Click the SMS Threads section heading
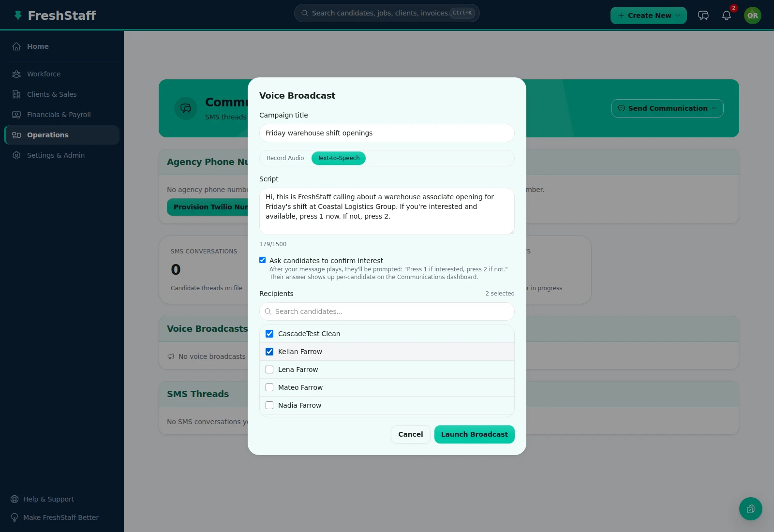The height and width of the screenshot is (532, 774). click(x=198, y=394)
